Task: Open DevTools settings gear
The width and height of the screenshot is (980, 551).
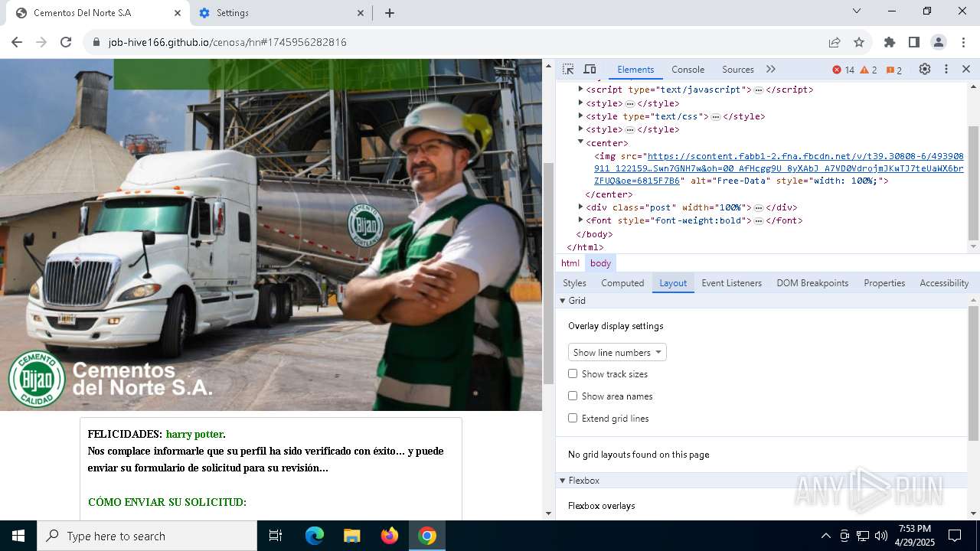Action: [925, 69]
